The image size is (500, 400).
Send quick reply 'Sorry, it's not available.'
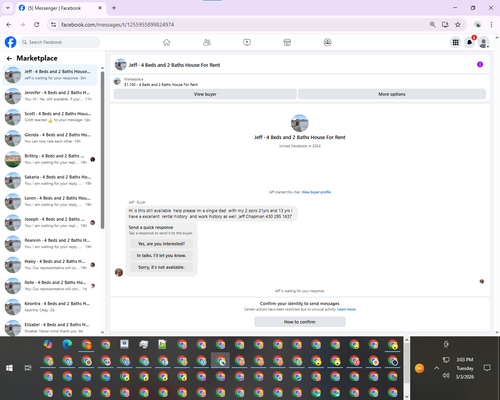(161, 267)
